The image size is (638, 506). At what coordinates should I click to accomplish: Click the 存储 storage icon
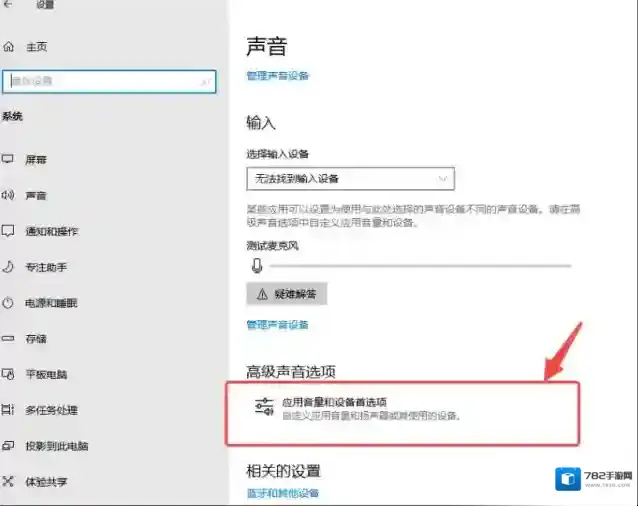[x=8, y=338]
